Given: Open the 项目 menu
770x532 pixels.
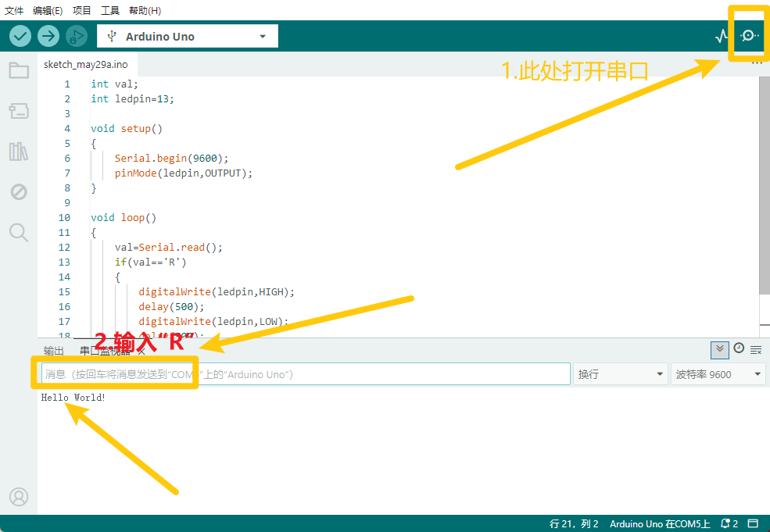Looking at the screenshot, I should (x=81, y=10).
